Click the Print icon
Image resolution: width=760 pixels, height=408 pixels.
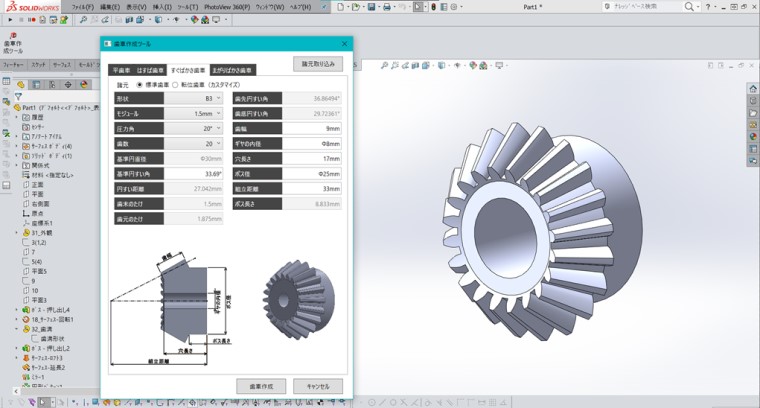click(387, 7)
